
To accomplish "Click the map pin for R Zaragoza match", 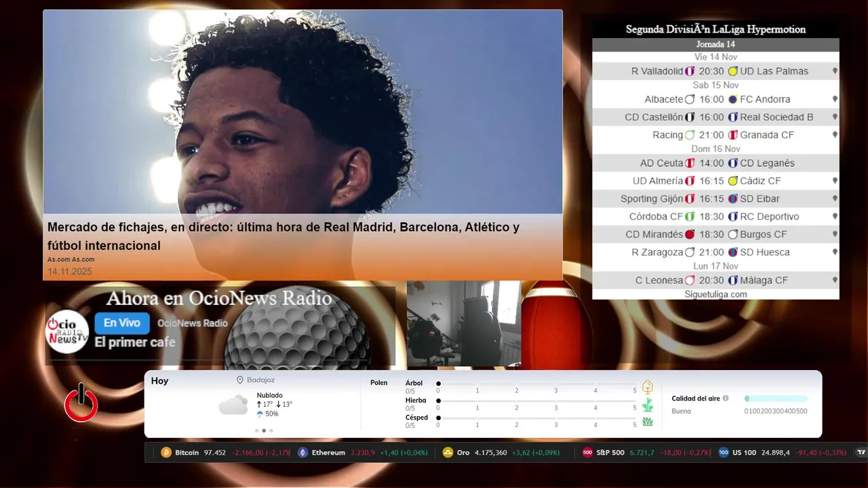I will coord(835,252).
